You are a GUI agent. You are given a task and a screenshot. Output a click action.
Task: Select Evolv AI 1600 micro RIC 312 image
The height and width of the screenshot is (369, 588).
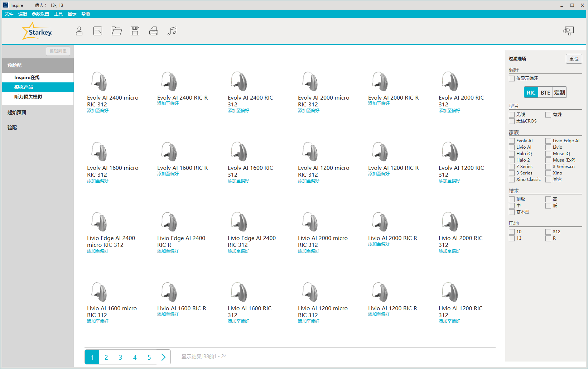pos(99,152)
